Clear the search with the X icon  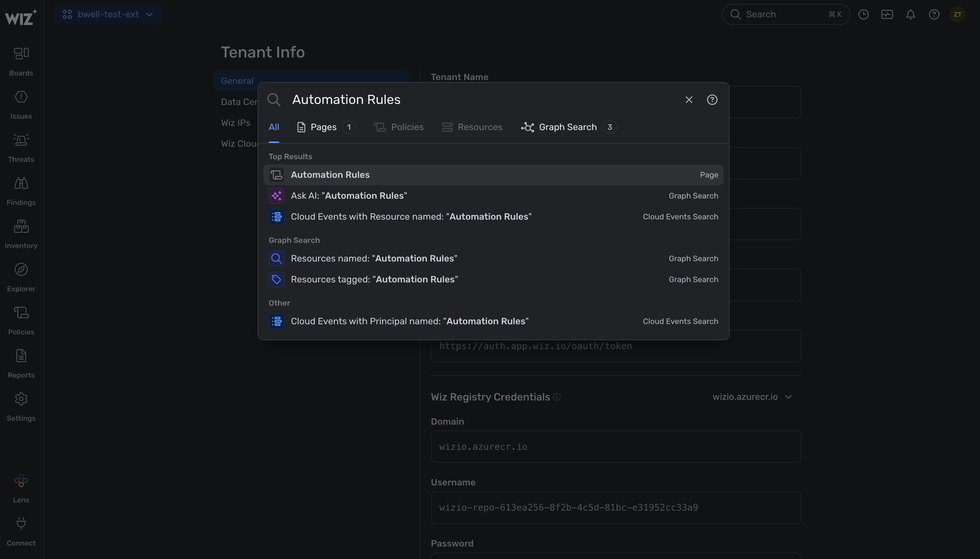pyautogui.click(x=689, y=100)
